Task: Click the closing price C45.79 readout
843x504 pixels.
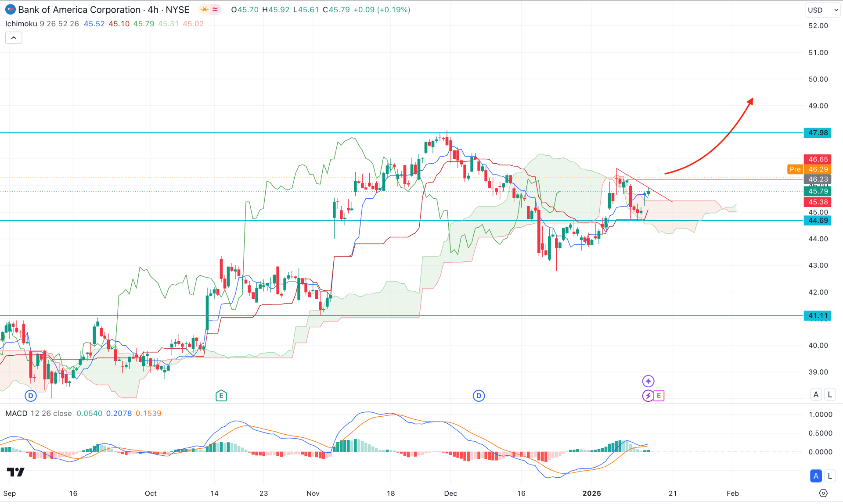Action: (336, 10)
